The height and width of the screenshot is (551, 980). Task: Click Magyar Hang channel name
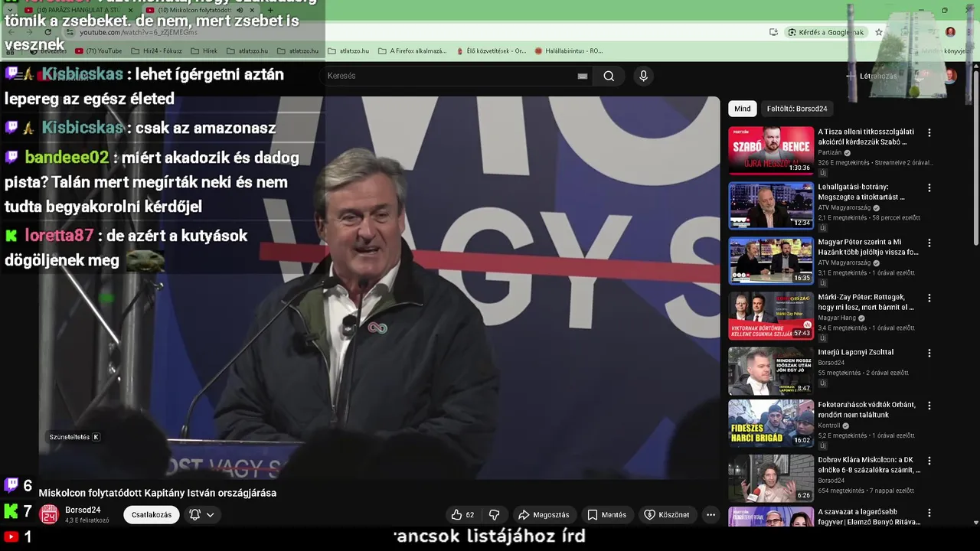[x=837, y=318]
